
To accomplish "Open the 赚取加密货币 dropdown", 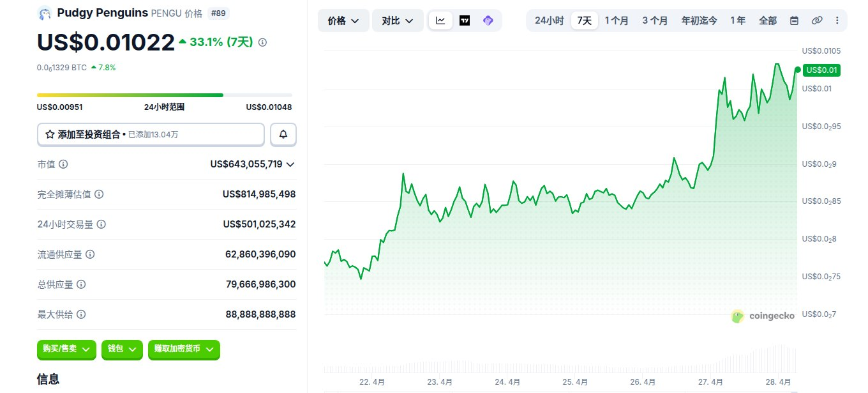I will tap(184, 349).
